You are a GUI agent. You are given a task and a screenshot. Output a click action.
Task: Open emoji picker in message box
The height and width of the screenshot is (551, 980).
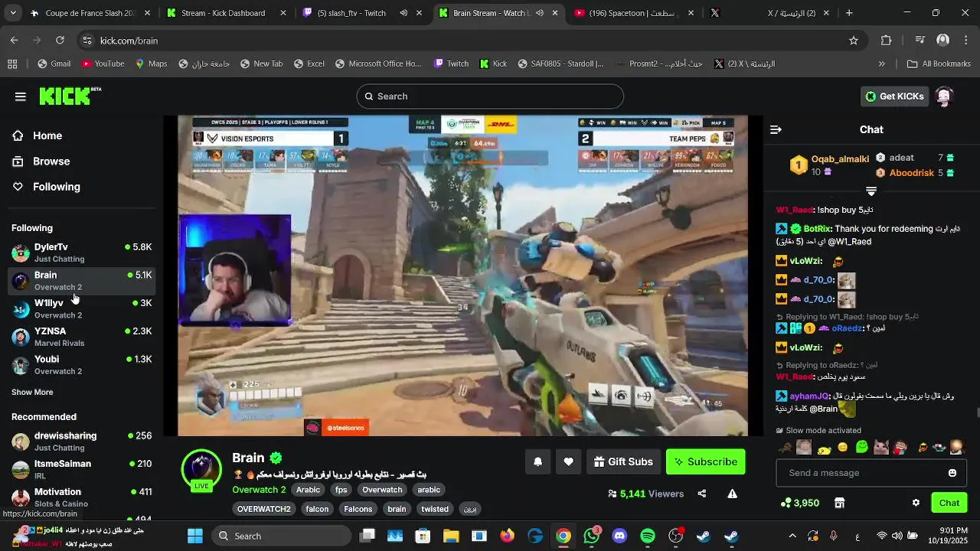(952, 473)
